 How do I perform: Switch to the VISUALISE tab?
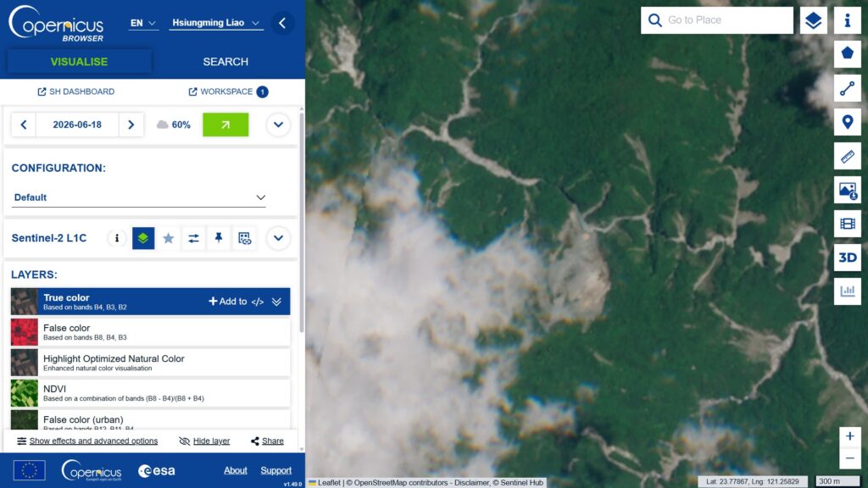(79, 61)
